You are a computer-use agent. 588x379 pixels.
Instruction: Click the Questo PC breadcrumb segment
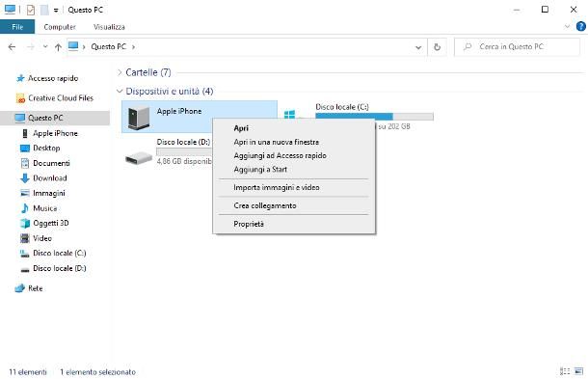coord(108,46)
